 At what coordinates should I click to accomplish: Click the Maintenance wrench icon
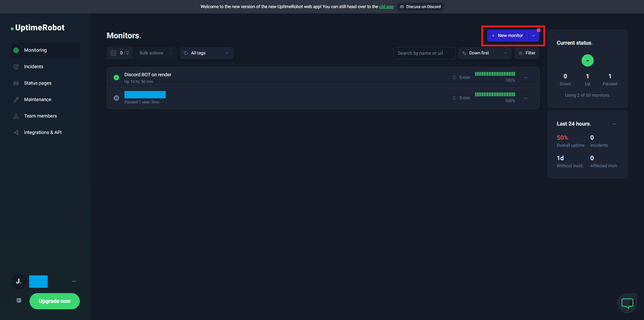[x=16, y=100]
